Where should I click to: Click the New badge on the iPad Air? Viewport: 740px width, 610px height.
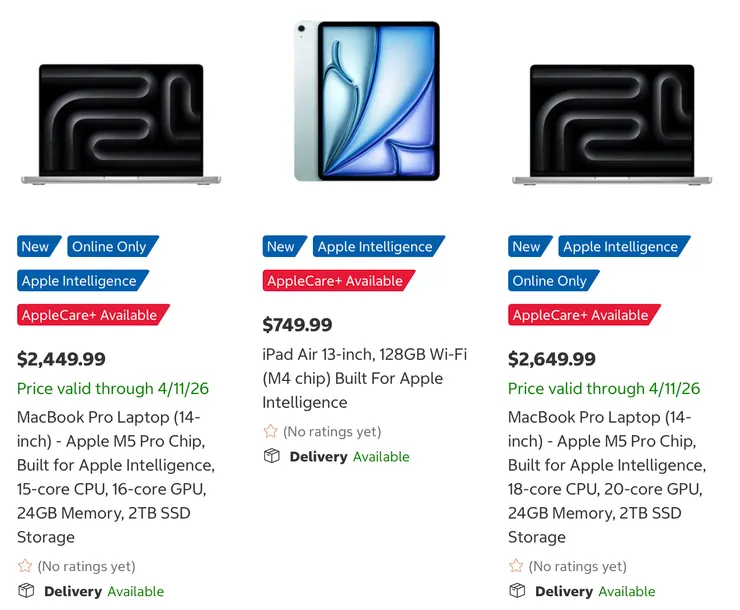(x=281, y=247)
